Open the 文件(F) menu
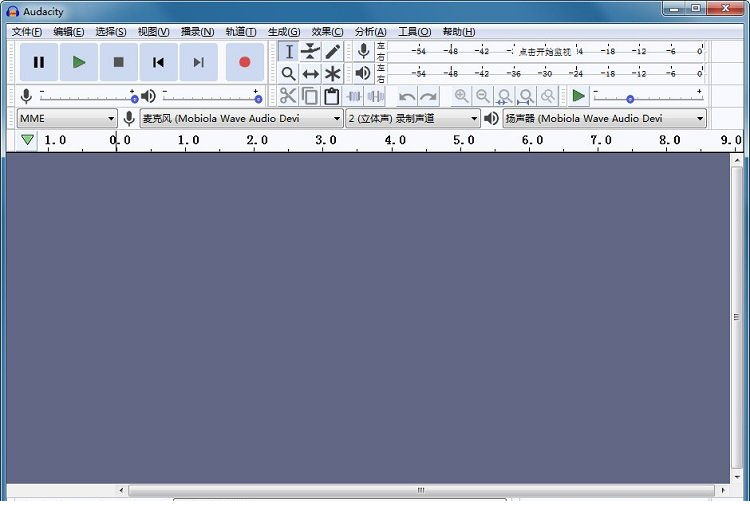Screen dimensions: 750x521 tap(27, 32)
